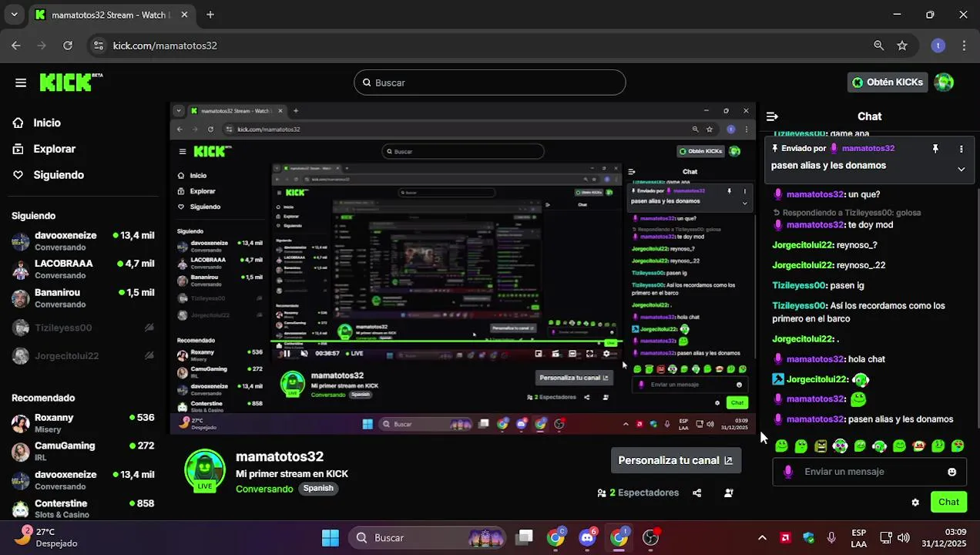Click the clip icon in player controls
This screenshot has width=980, height=555.
click(555, 354)
